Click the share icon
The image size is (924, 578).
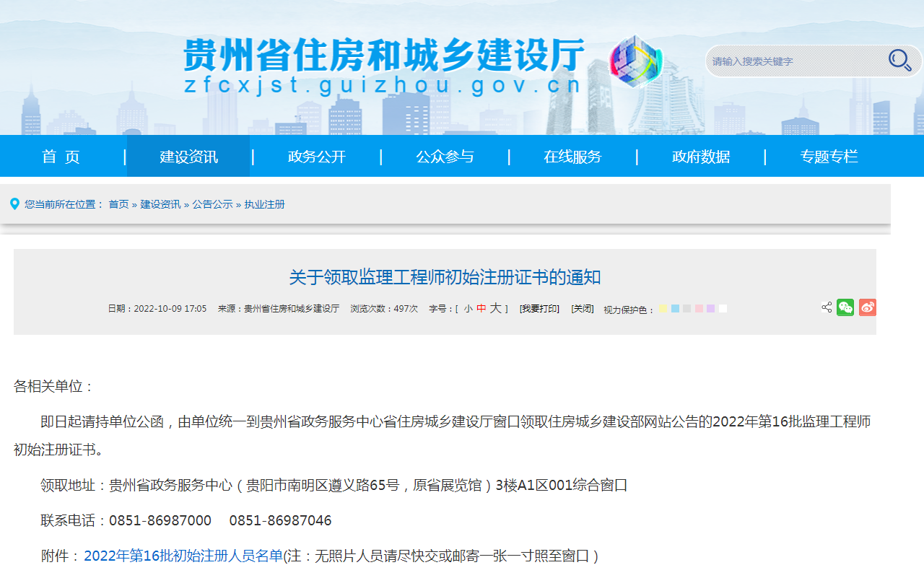pos(827,307)
